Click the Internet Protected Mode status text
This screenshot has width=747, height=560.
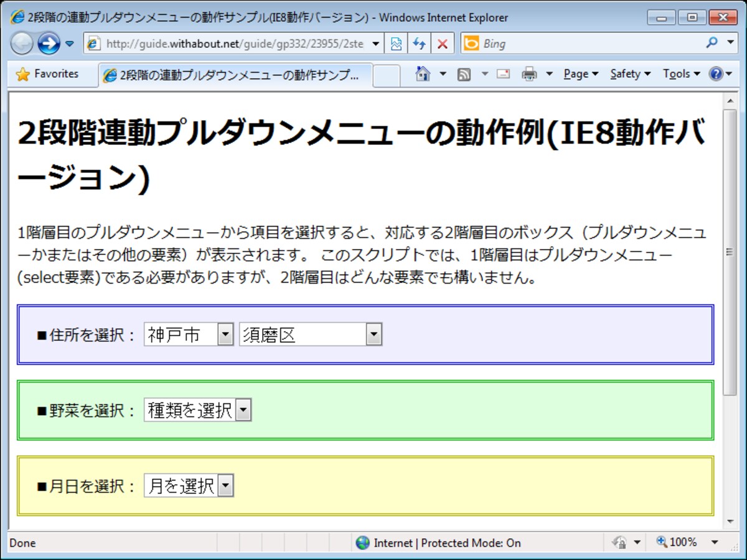point(447,543)
